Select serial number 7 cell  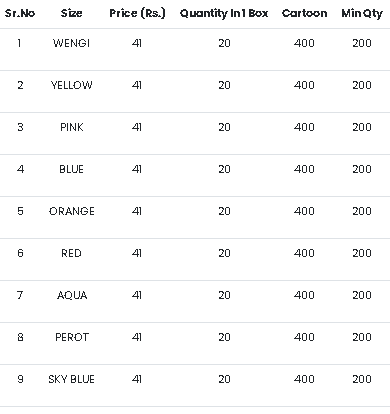tap(20, 295)
